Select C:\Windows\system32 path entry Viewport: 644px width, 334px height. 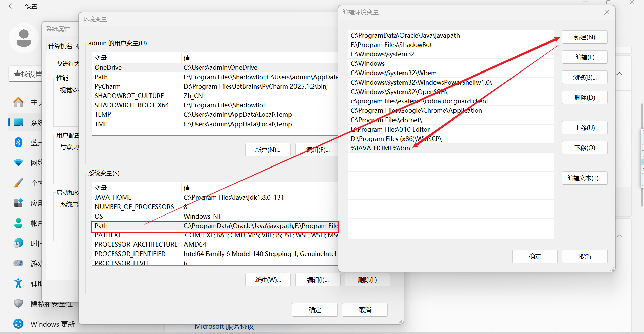point(451,54)
